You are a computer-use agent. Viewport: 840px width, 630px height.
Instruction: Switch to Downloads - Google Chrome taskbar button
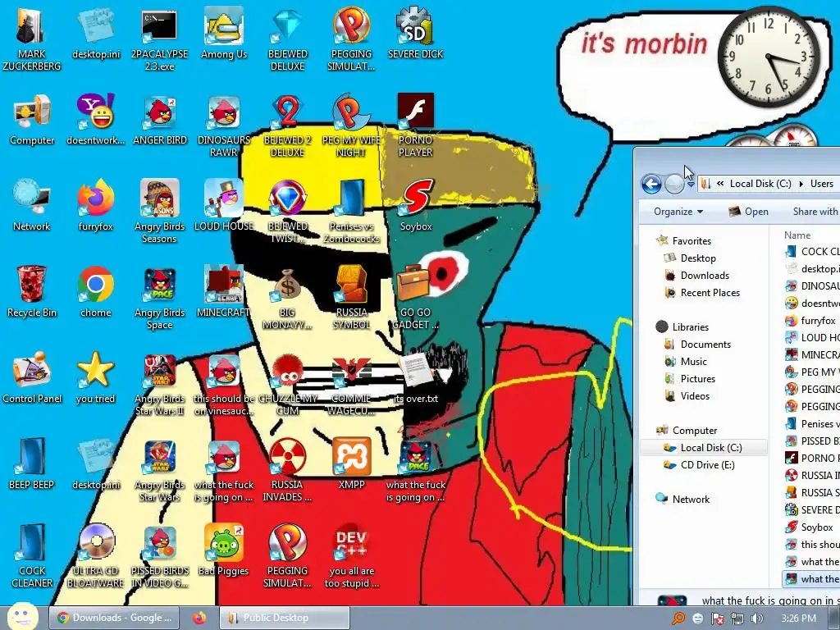(114, 618)
